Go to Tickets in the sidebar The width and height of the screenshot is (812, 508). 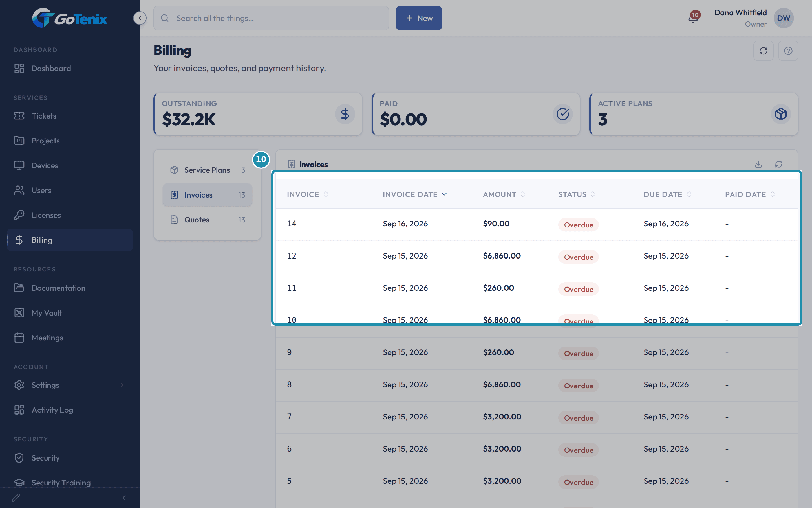pos(70,116)
